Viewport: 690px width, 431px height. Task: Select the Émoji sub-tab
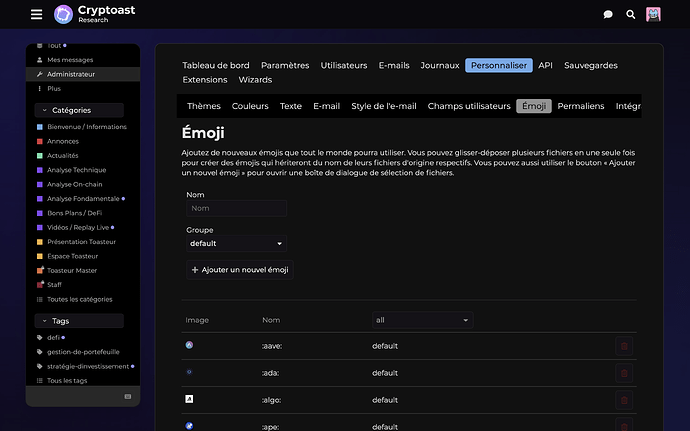pos(534,106)
